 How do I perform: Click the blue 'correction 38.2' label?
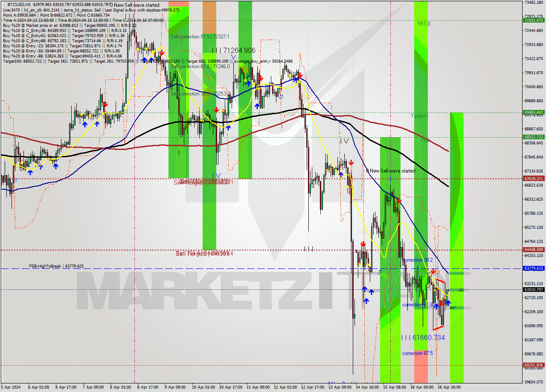(418, 260)
